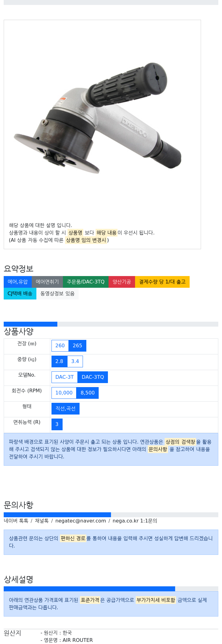The width and height of the screenshot is (222, 644).
Task: Open the 에어면취기 tag
Action: tap(47, 282)
